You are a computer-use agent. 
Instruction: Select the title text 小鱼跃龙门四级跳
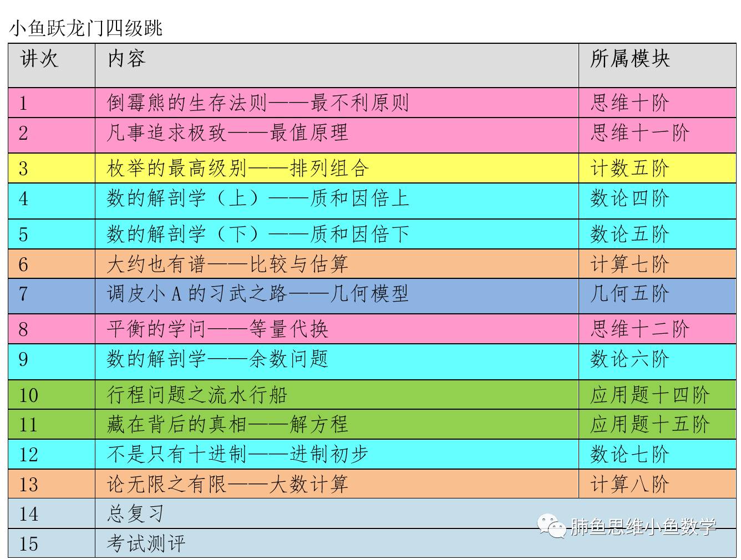[x=85, y=28]
